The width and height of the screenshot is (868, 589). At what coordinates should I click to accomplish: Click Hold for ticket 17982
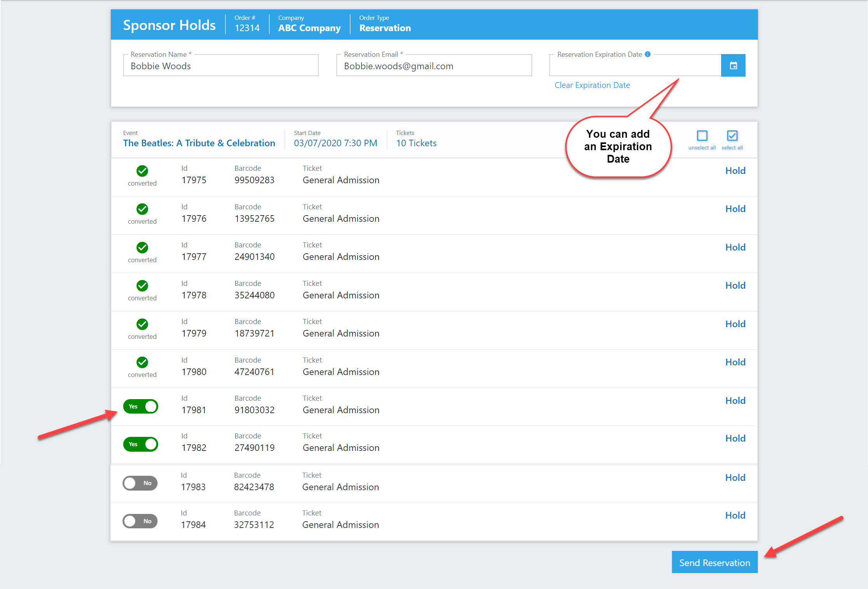coord(735,438)
